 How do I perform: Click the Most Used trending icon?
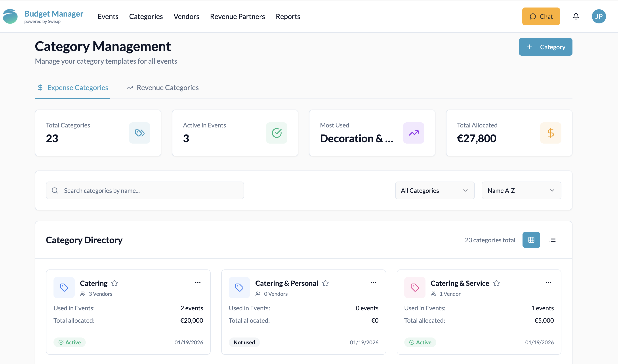tap(413, 133)
